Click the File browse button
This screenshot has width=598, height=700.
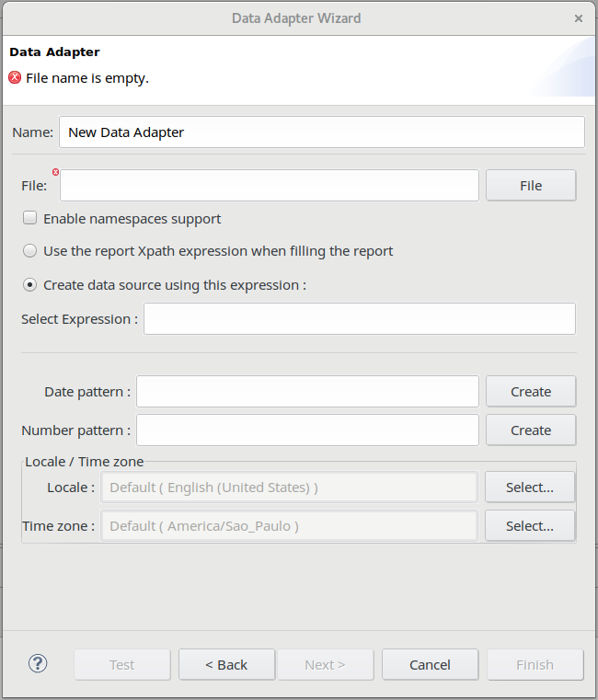pos(530,185)
